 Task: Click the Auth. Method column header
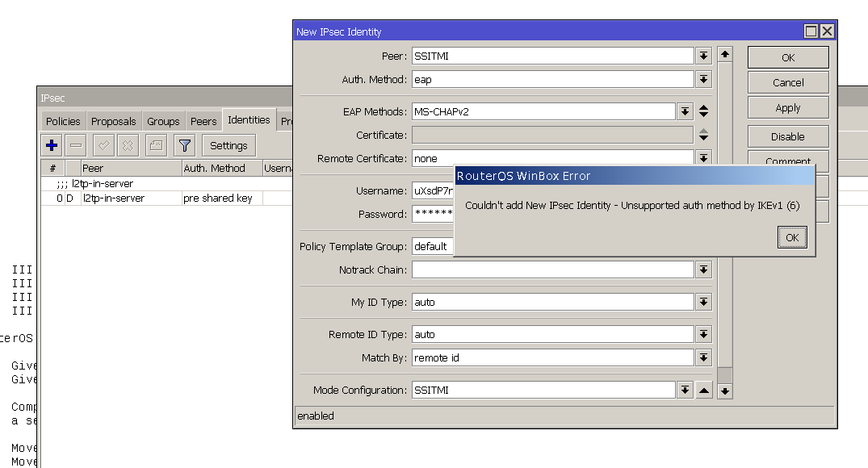pos(222,168)
